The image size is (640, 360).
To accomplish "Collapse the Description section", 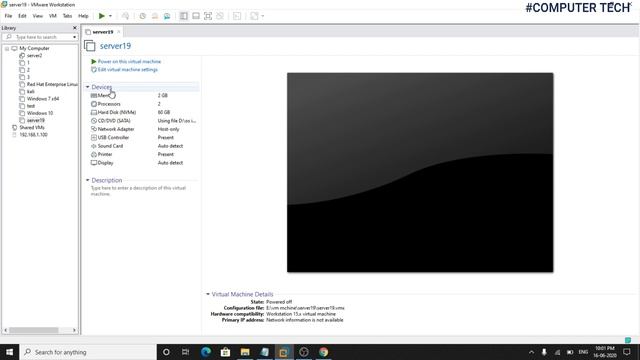I will tap(87, 180).
